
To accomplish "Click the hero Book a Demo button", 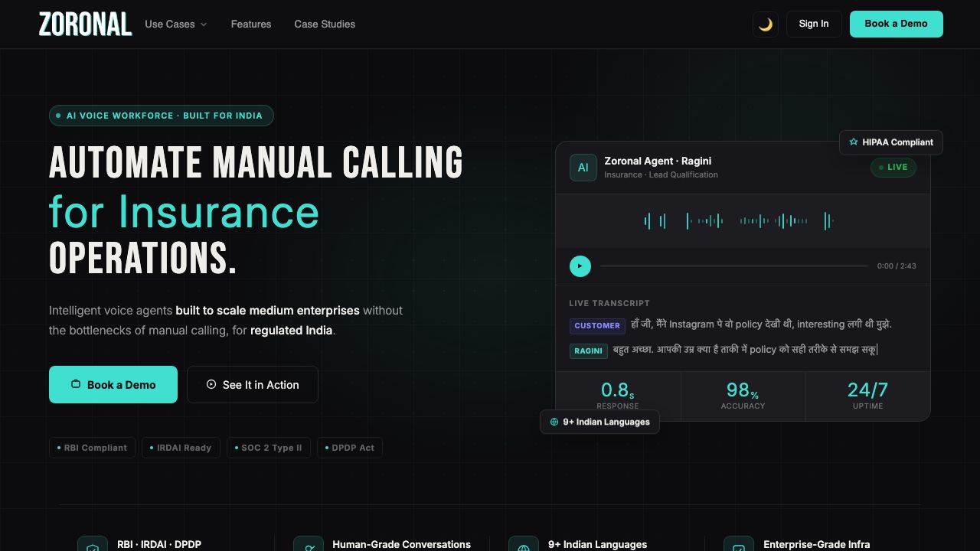I will [x=113, y=385].
